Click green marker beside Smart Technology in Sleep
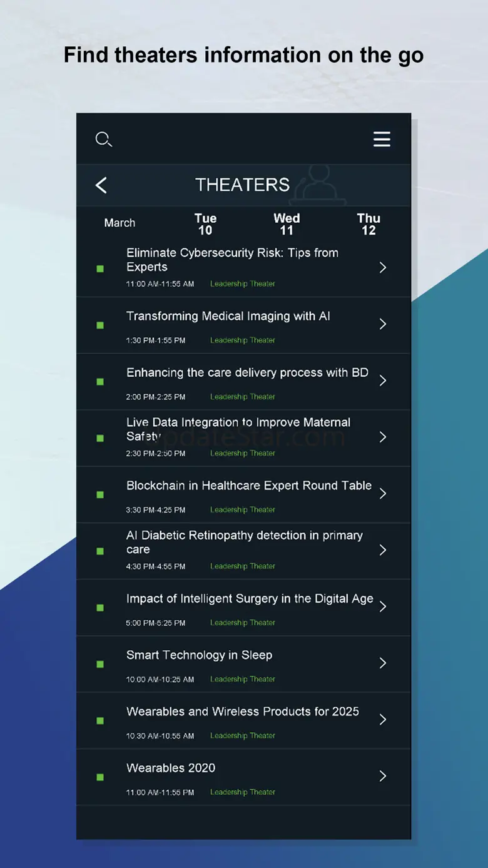 (x=100, y=664)
